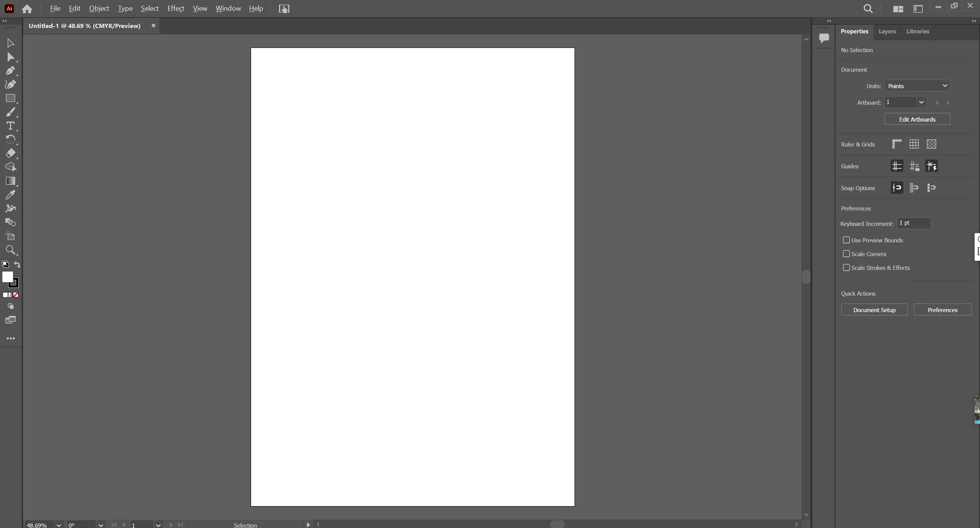Select the Pen tool

coord(11,70)
